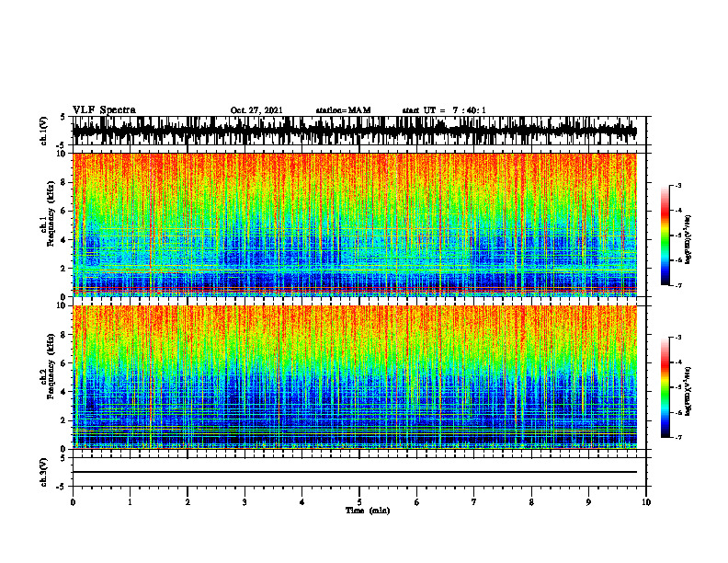Click the "ch.3(V)" axis label
The image size is (728, 563).
pyautogui.click(x=44, y=472)
